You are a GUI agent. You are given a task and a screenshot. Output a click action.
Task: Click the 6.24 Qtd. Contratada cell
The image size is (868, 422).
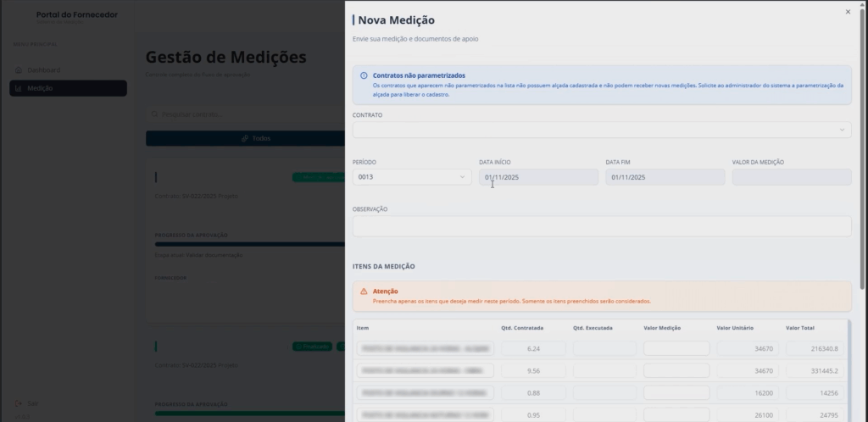[x=534, y=348]
